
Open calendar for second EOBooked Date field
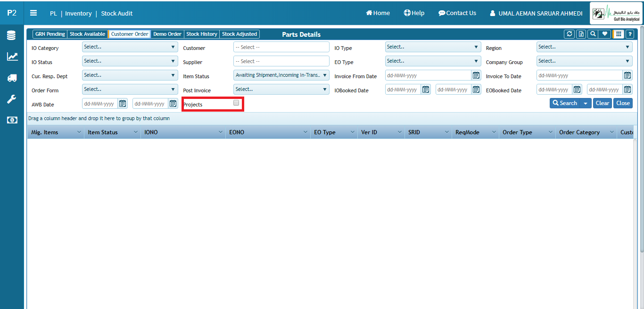tap(627, 89)
